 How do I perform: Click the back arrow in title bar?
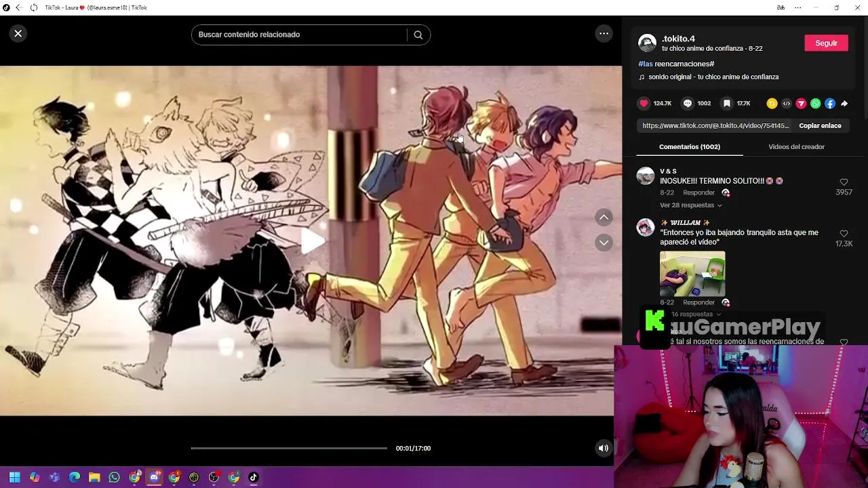(20, 7)
